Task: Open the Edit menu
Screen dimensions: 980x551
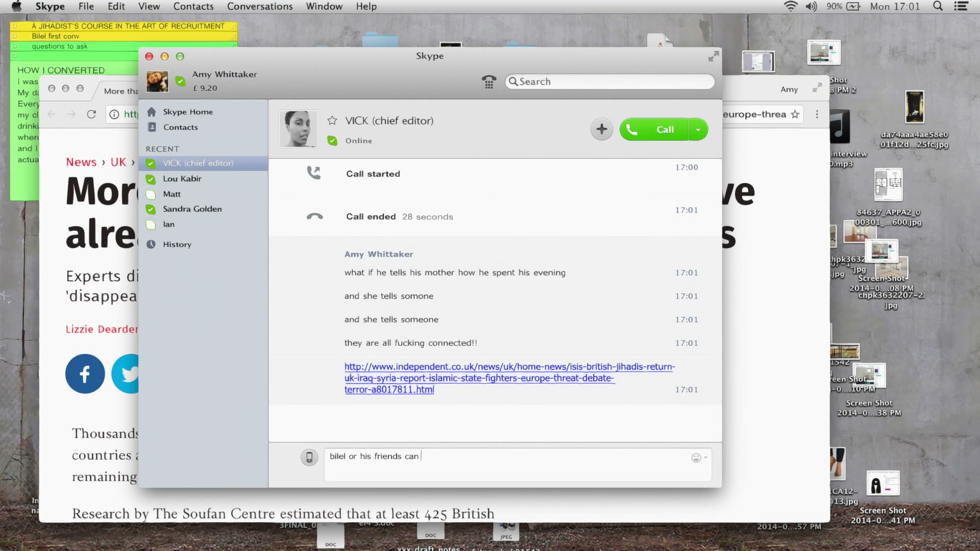Action: (116, 6)
